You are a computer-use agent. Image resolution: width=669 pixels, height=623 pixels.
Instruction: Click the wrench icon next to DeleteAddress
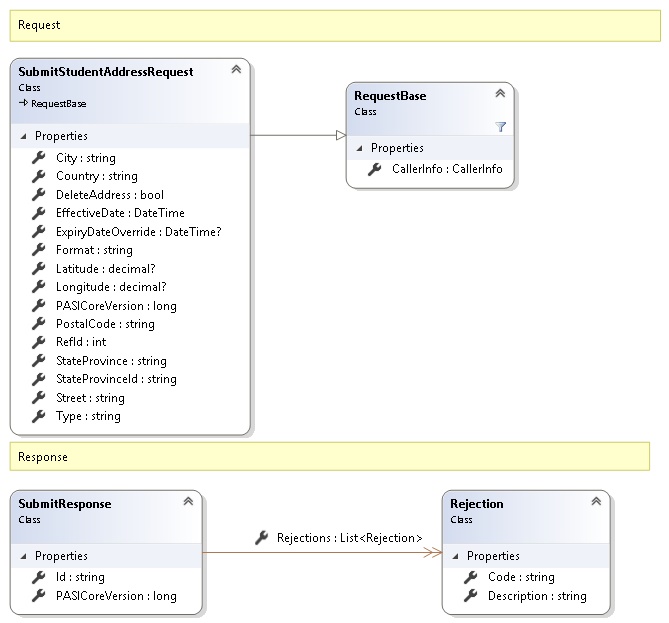pos(39,195)
